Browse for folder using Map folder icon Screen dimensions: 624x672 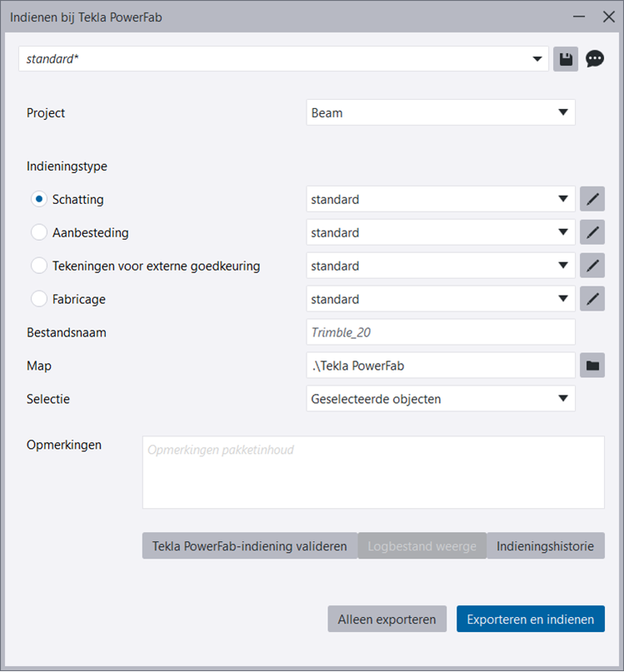click(592, 366)
